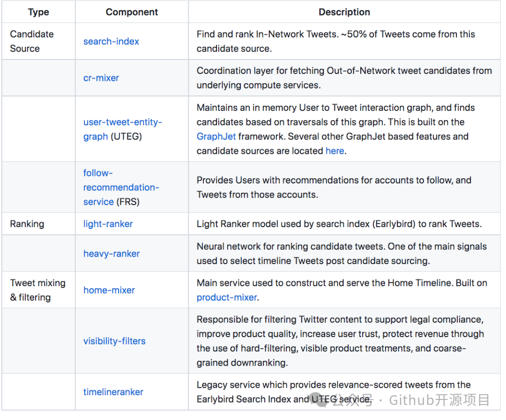Open the follow-recommendation-service link
506x420 pixels.
[x=121, y=187]
